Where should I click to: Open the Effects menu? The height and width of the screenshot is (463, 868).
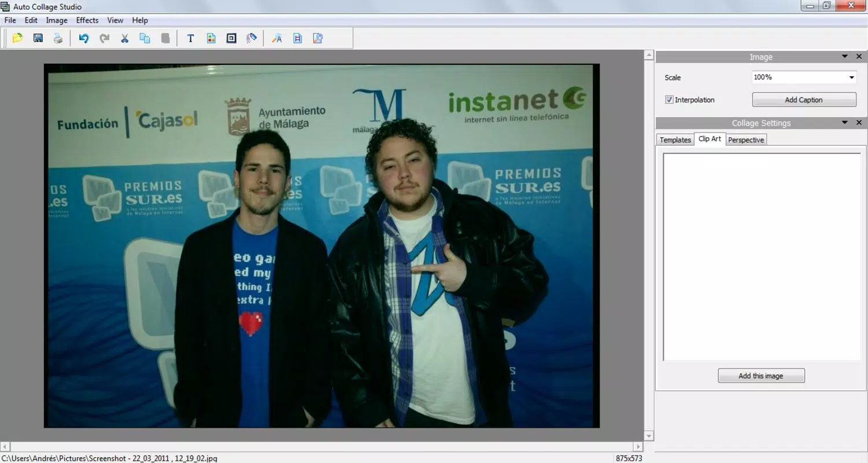tap(87, 20)
